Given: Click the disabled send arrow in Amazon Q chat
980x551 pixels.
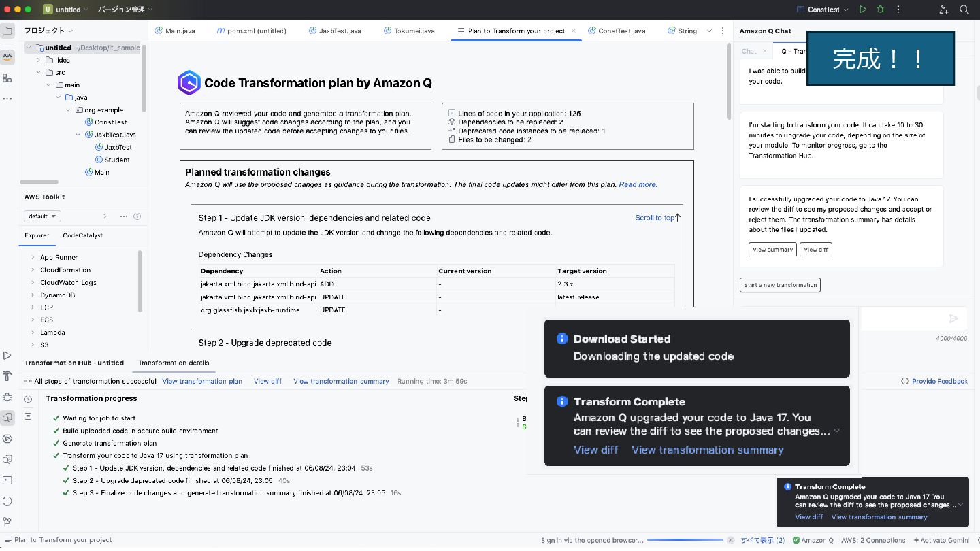Looking at the screenshot, I should click(953, 318).
